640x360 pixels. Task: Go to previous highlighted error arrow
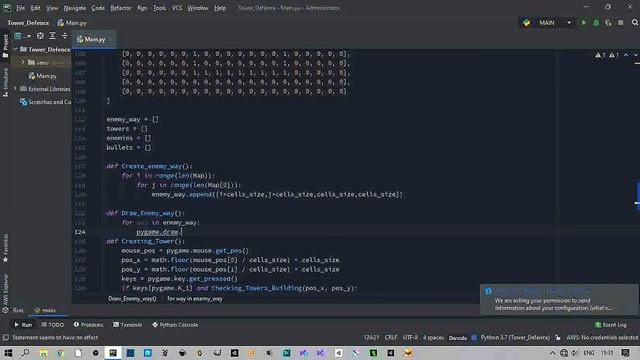[x=626, y=55]
